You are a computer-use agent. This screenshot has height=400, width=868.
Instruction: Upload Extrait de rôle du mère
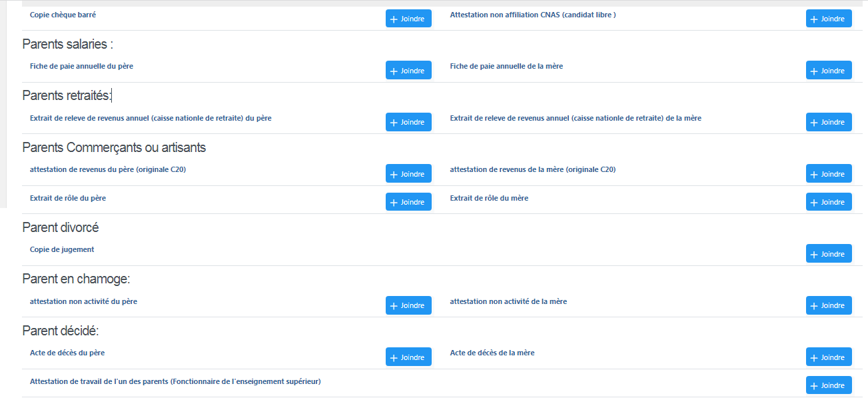[828, 202]
